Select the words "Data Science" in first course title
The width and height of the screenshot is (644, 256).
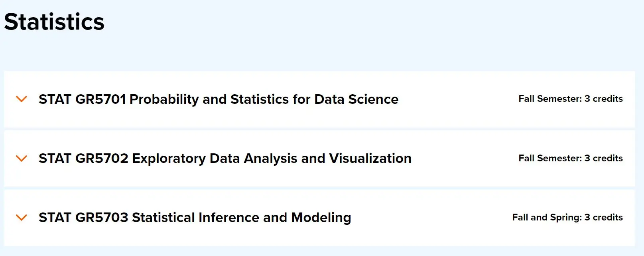click(x=356, y=99)
